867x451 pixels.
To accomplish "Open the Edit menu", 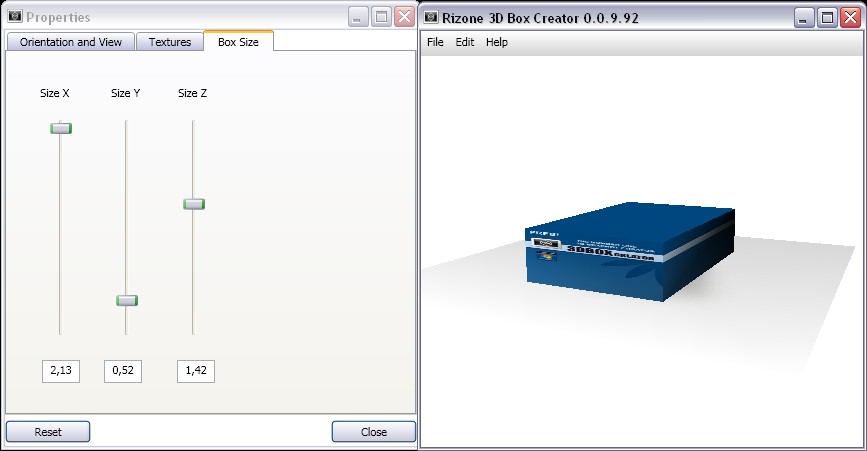I will (464, 42).
